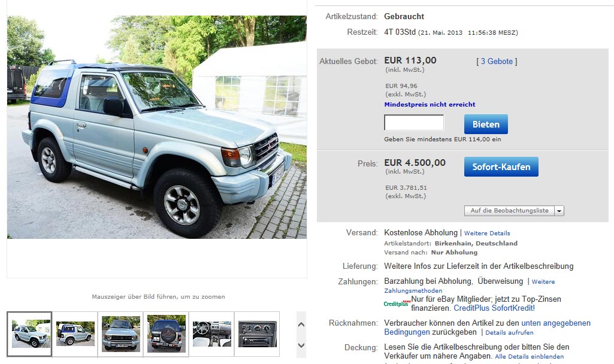Open the Weitere Zahlungsmethoden link

coord(470,286)
